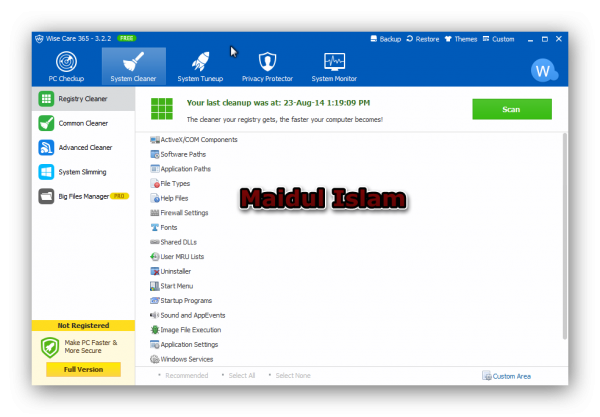Click Select None option

(290, 376)
